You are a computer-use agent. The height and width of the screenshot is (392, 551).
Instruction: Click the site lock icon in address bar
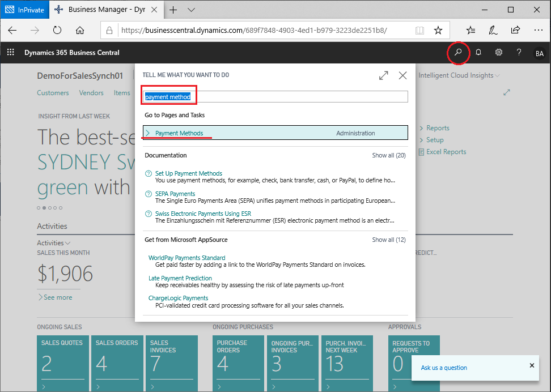pos(109,31)
